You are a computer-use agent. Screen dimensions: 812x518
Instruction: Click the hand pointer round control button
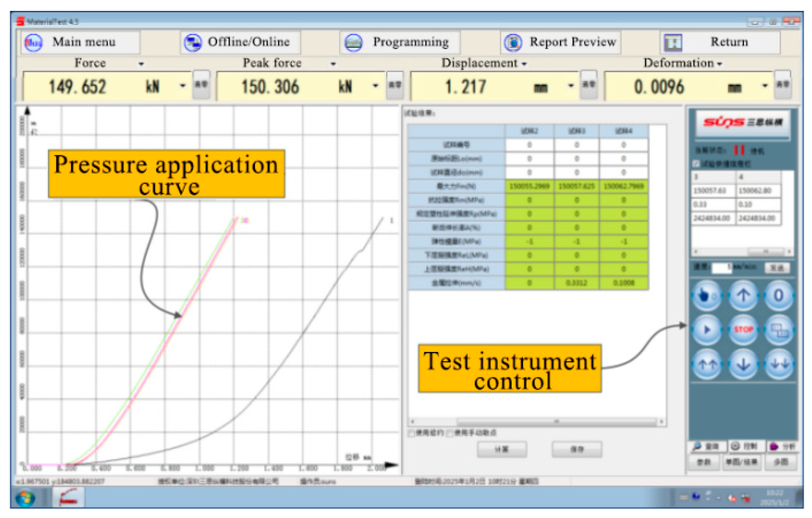(707, 295)
